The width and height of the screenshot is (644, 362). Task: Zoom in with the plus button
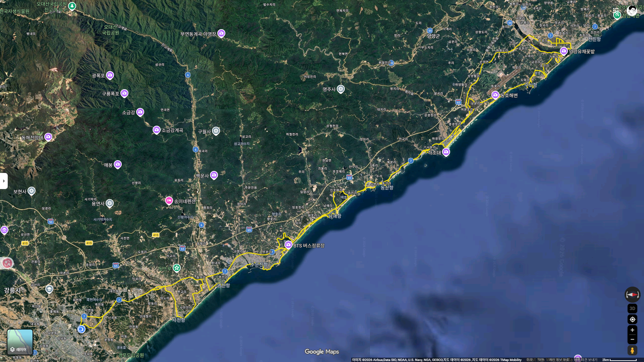pyautogui.click(x=632, y=330)
